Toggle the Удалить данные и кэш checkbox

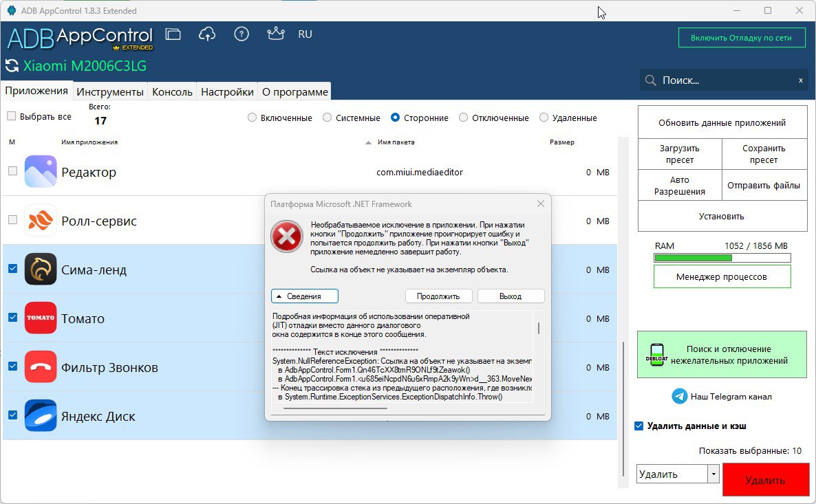pos(639,426)
